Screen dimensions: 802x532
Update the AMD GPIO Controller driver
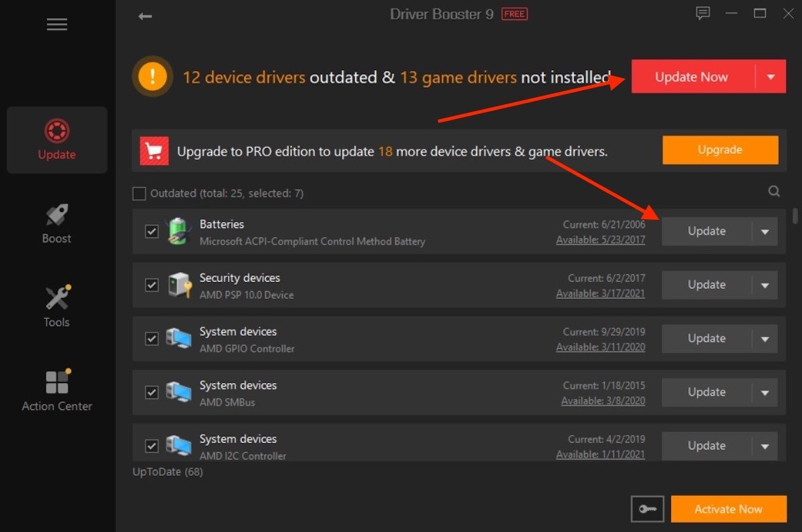[707, 338]
